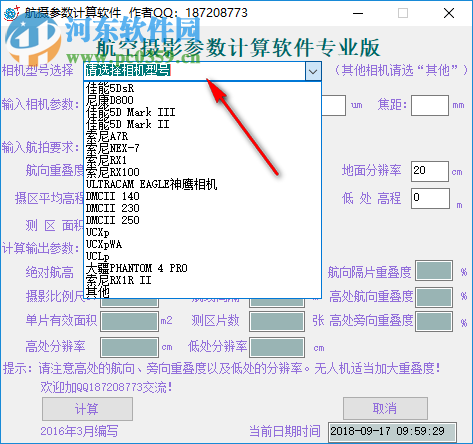
Task: Edit the 地面分辨率 field showing 20
Action: click(430, 172)
